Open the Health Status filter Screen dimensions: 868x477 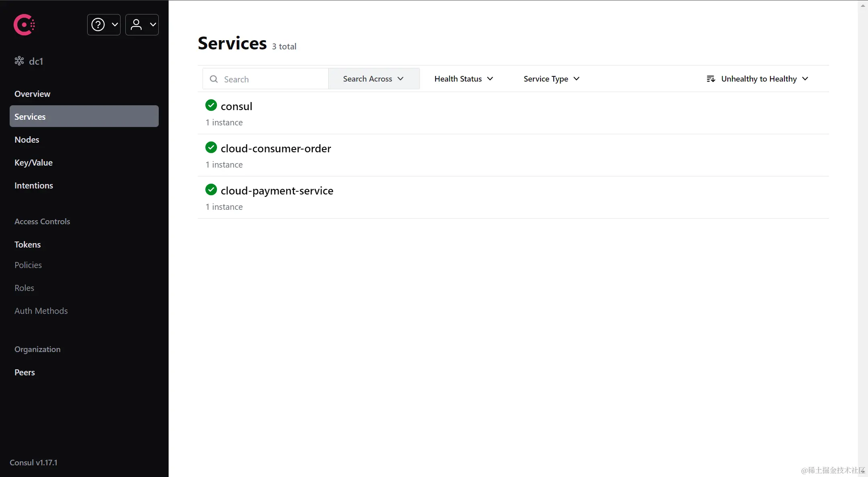click(x=463, y=79)
